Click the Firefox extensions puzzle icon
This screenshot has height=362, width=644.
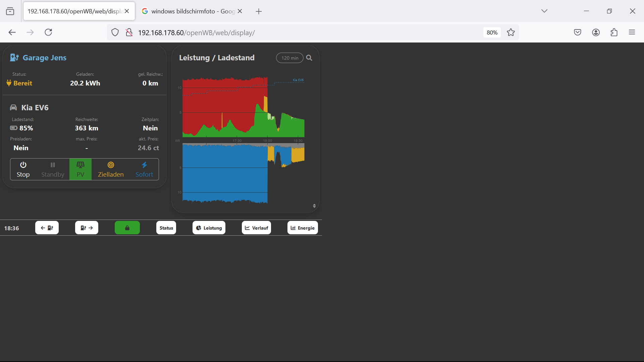[x=614, y=33]
